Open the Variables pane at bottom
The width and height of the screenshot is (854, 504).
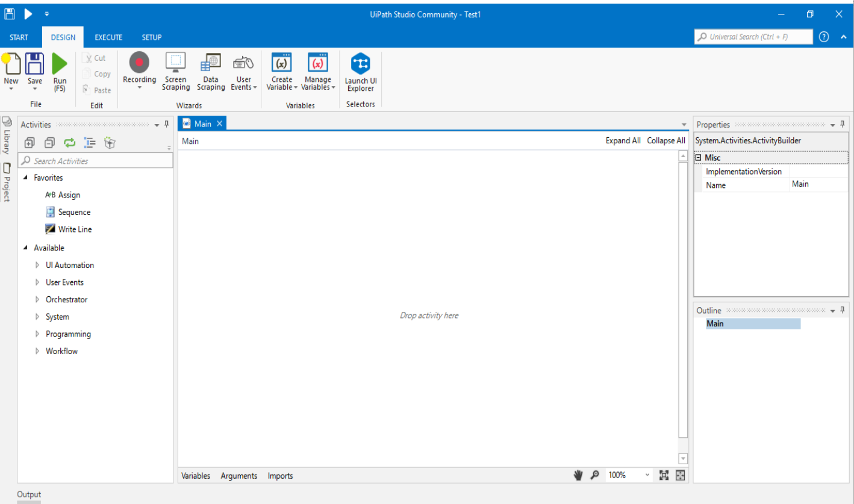[196, 476]
